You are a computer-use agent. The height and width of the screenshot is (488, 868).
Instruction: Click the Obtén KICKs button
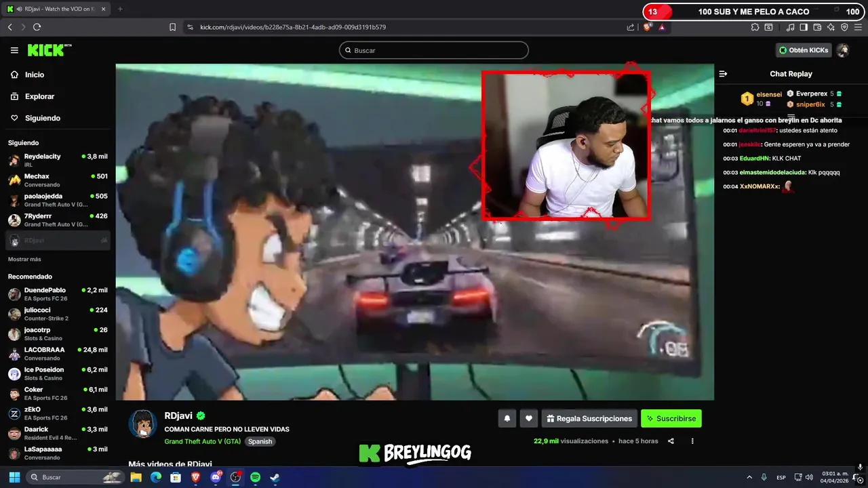tap(804, 50)
